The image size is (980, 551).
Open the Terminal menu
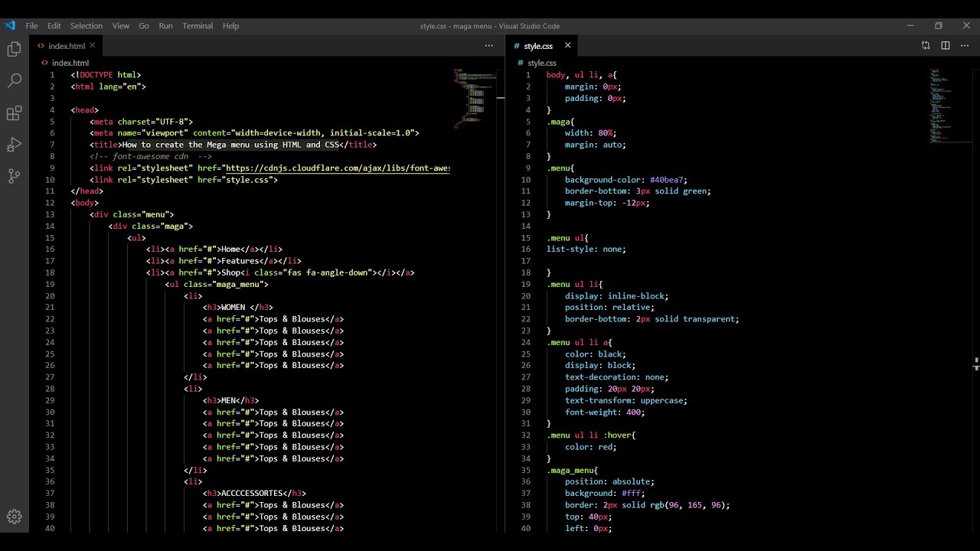click(x=198, y=25)
